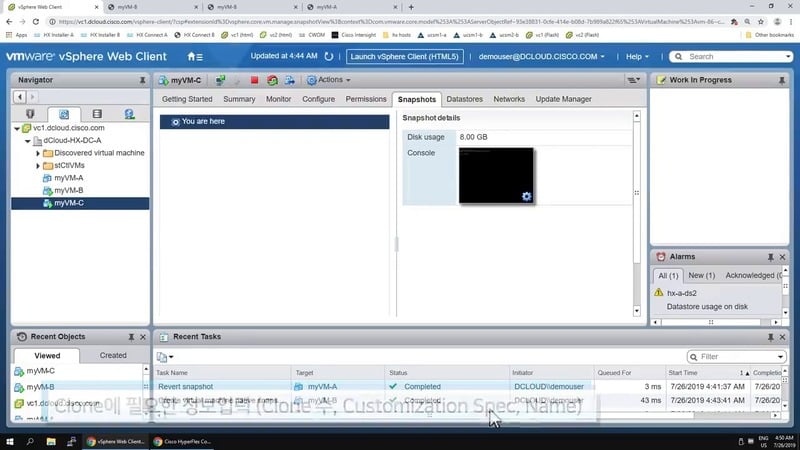Open the VMs and Templates view
This screenshot has height=450, width=800.
[64, 114]
